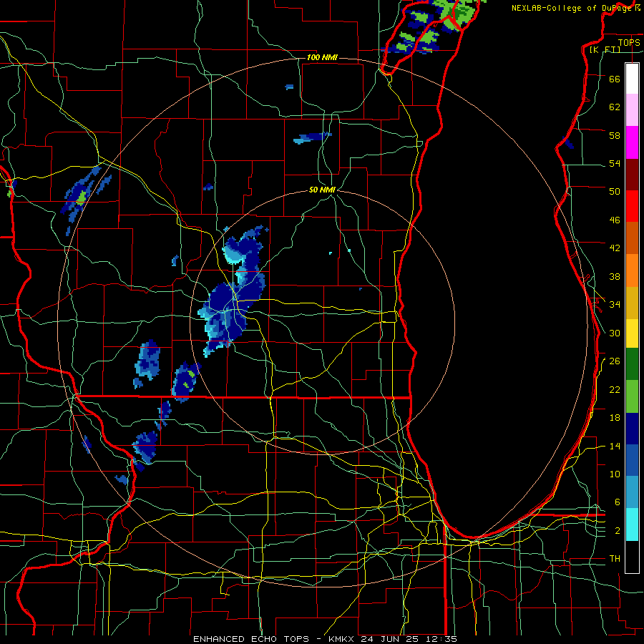Click legend value "66"

[615, 79]
